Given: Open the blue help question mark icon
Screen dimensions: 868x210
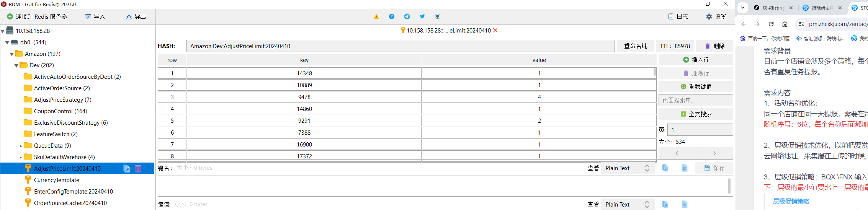Looking at the screenshot, I should [392, 16].
